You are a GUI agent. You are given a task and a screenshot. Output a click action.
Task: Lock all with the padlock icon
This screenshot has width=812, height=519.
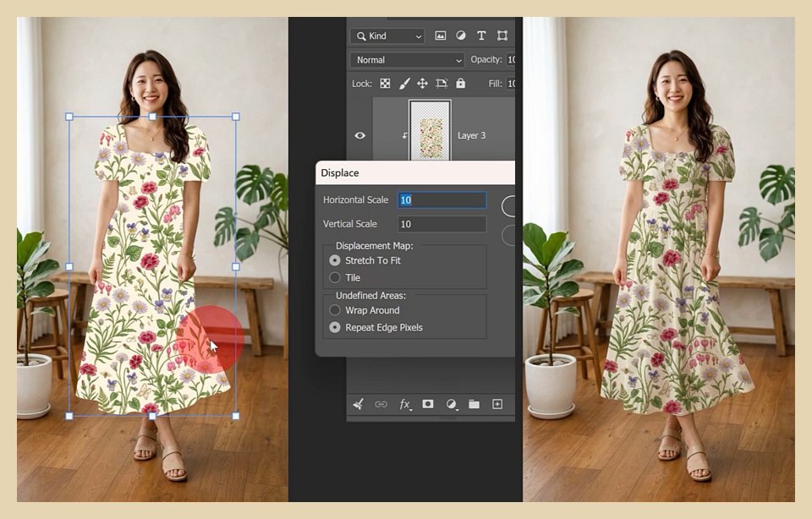[x=460, y=83]
